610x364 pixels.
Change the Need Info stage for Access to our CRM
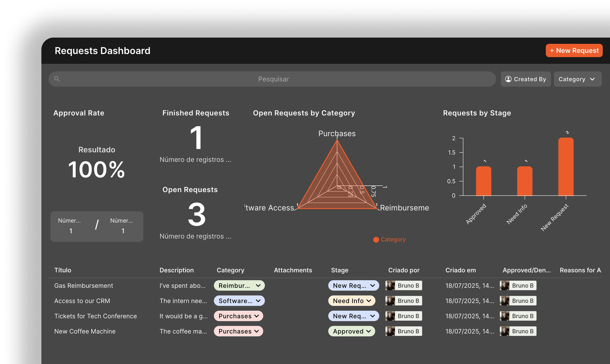pos(352,301)
